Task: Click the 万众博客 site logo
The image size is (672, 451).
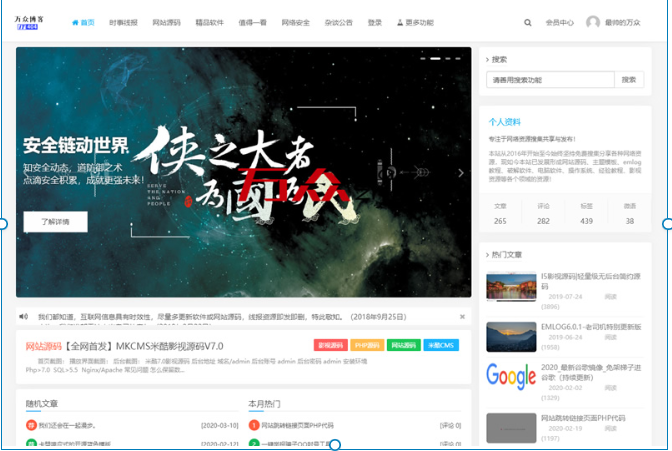Action: 33,22
